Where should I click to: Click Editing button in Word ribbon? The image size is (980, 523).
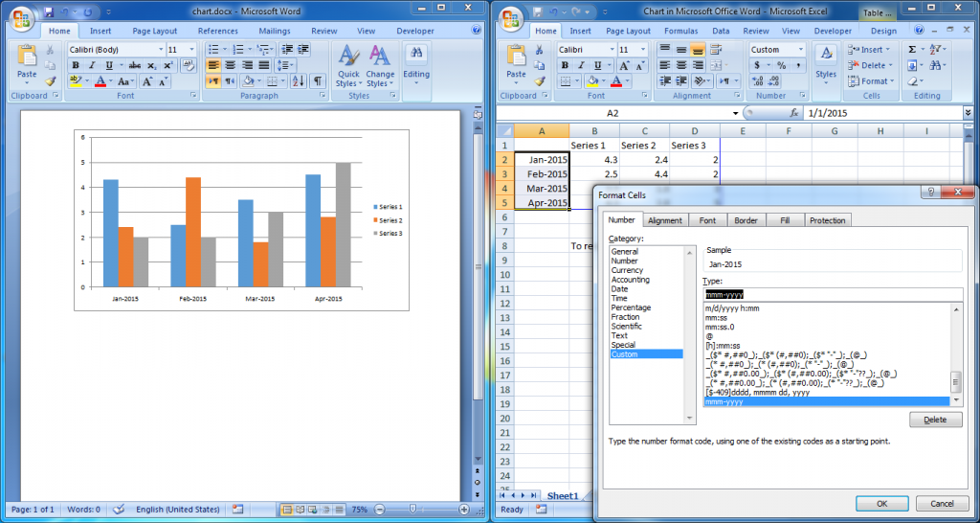tap(416, 66)
